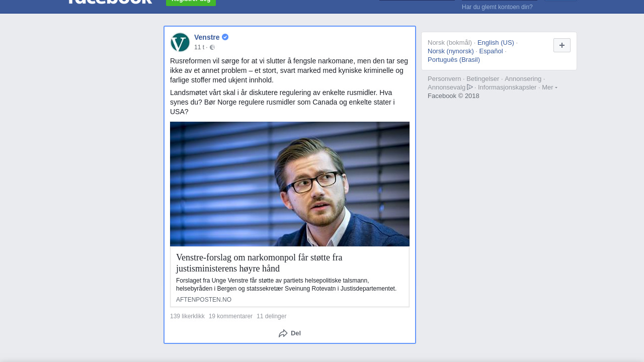
Task: Switch language to Norsk (nynorsk)
Action: click(x=451, y=51)
